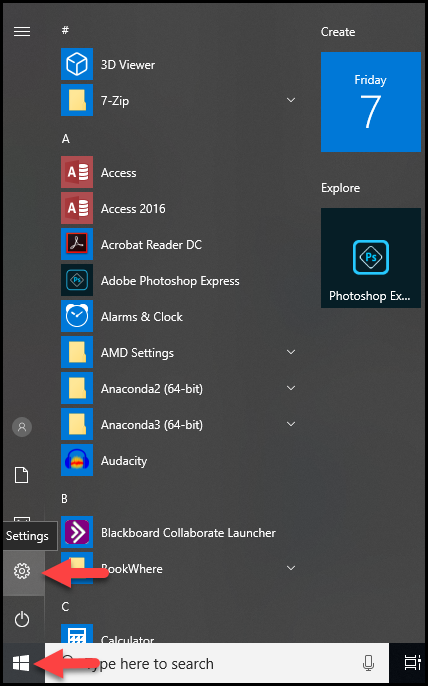
Task: Click the Calculator app icon
Action: [77, 634]
